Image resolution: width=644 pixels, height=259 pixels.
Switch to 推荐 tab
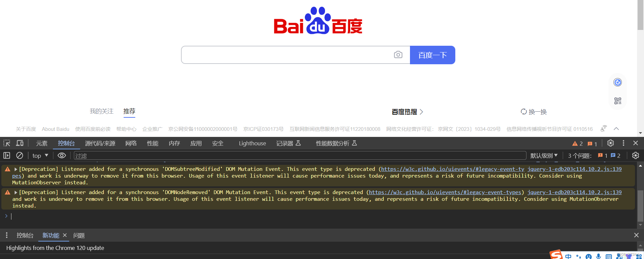(129, 111)
